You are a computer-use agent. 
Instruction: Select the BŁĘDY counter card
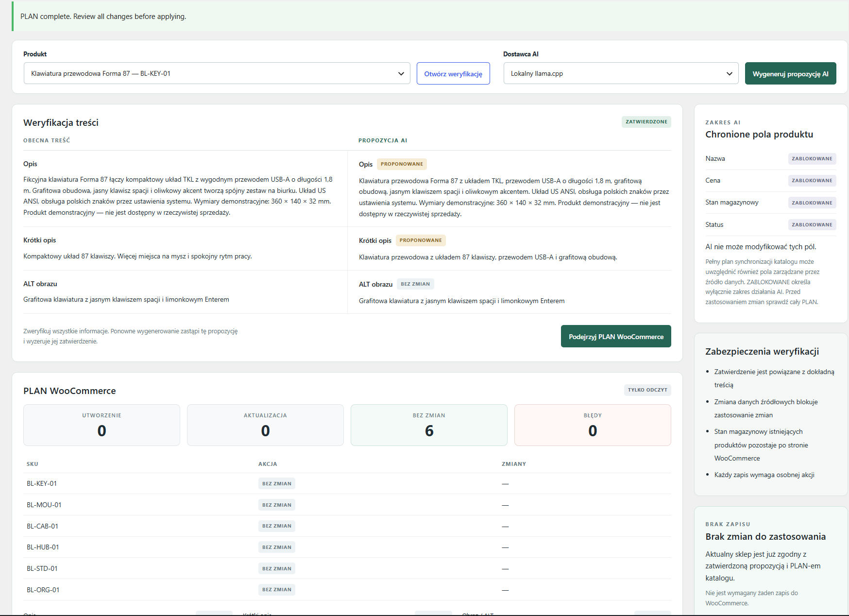(593, 425)
